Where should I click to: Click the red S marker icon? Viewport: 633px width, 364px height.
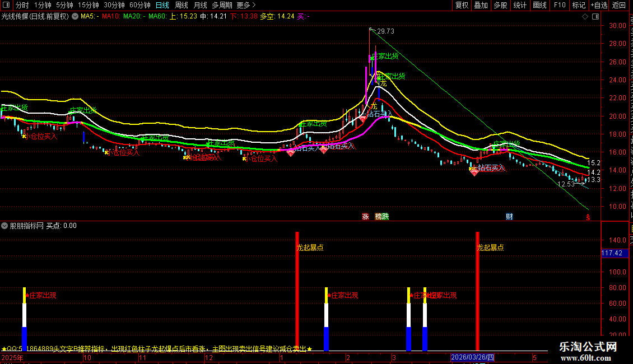pos(588,217)
